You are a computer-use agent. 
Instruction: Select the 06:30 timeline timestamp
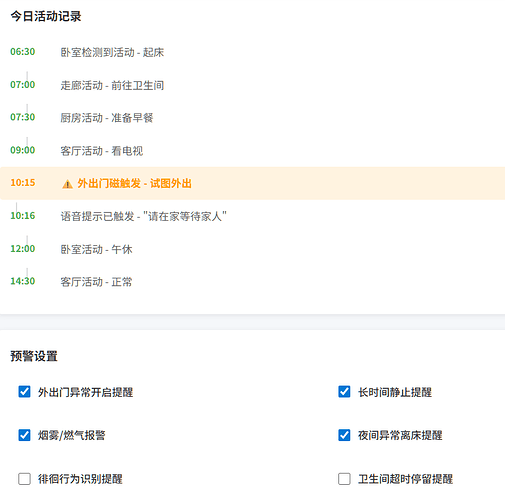(23, 52)
